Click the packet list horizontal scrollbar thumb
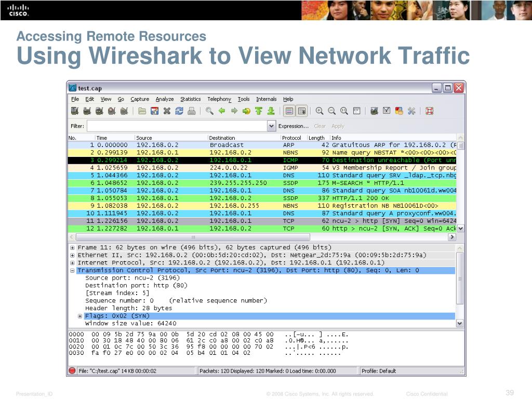 193,237
